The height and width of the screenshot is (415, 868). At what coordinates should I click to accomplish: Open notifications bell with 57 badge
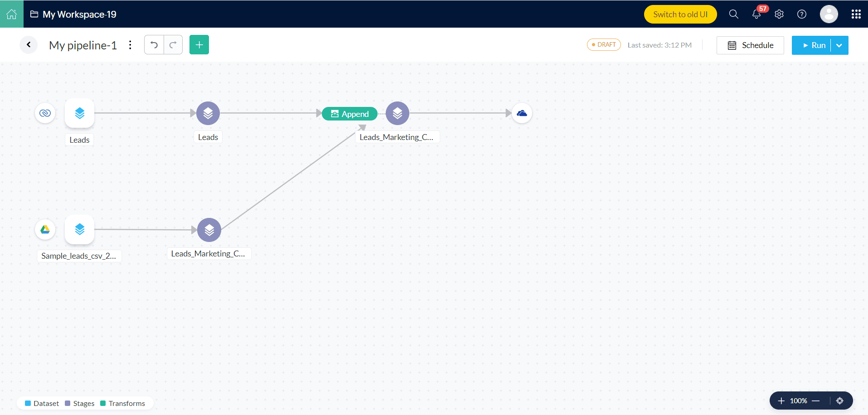(757, 14)
